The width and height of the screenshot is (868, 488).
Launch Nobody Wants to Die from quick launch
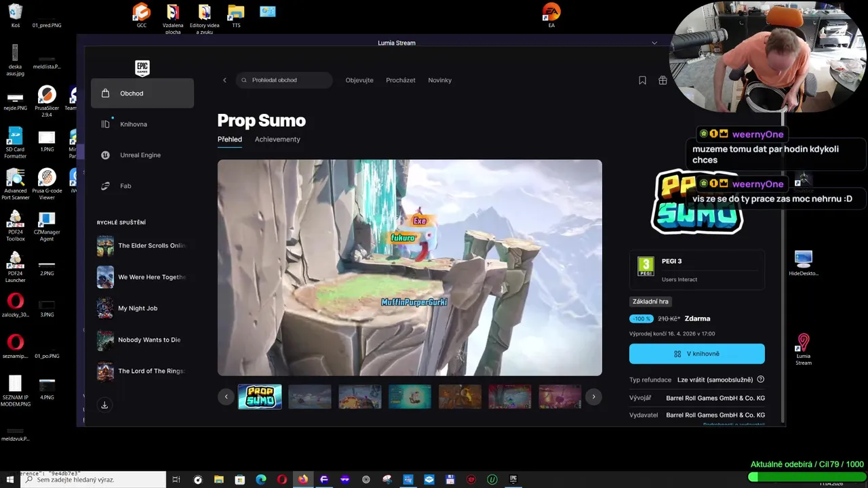(142, 340)
